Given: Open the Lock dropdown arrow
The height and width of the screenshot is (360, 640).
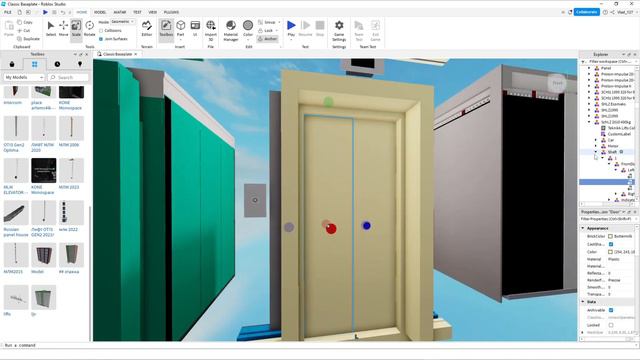Looking at the screenshot, I should [277, 31].
